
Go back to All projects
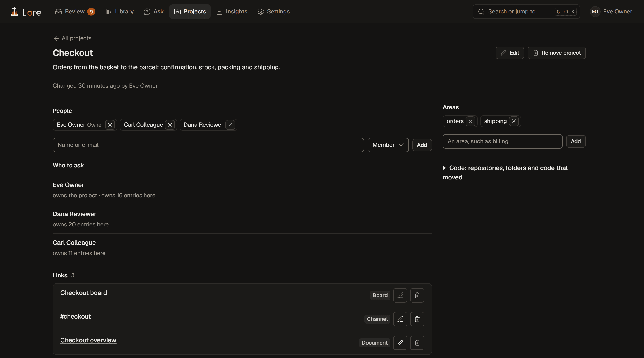click(72, 38)
